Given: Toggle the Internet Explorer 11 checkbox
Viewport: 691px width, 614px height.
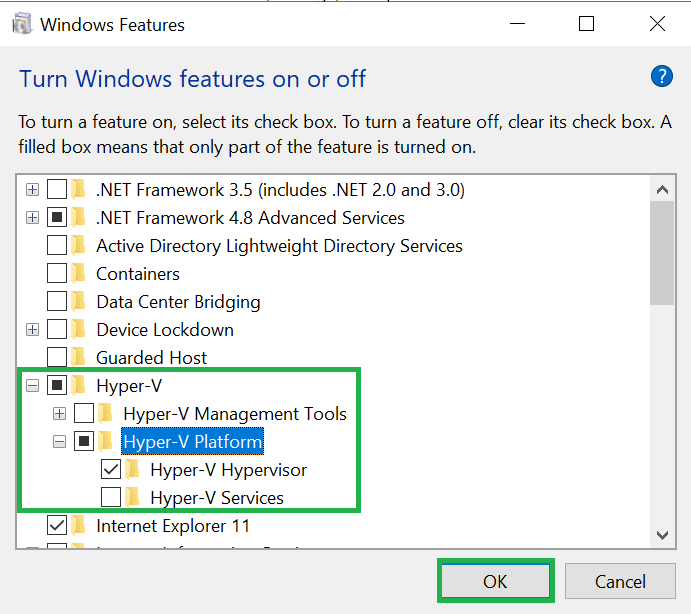Looking at the screenshot, I should (57, 526).
